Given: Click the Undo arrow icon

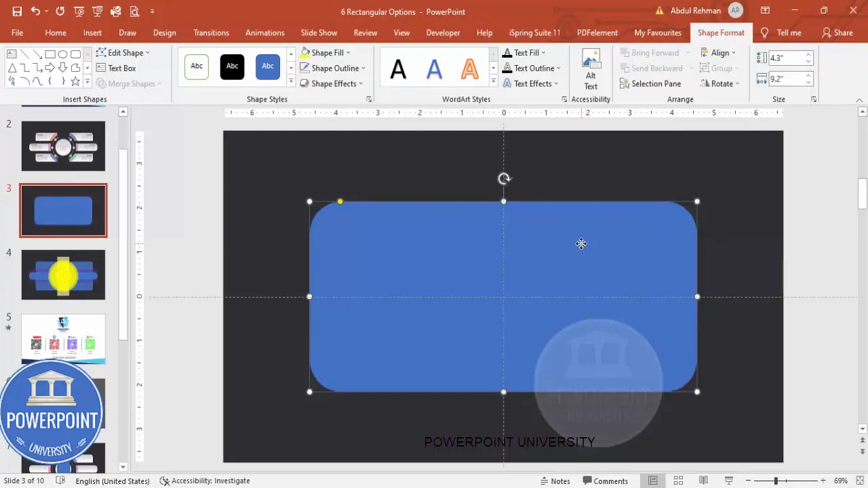Looking at the screenshot, I should pos(35,12).
